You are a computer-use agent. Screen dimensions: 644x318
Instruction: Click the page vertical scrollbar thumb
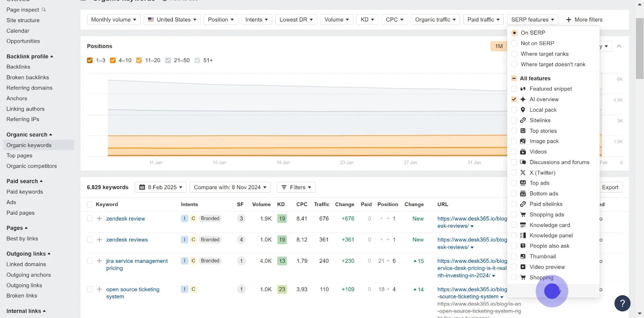[x=640, y=48]
